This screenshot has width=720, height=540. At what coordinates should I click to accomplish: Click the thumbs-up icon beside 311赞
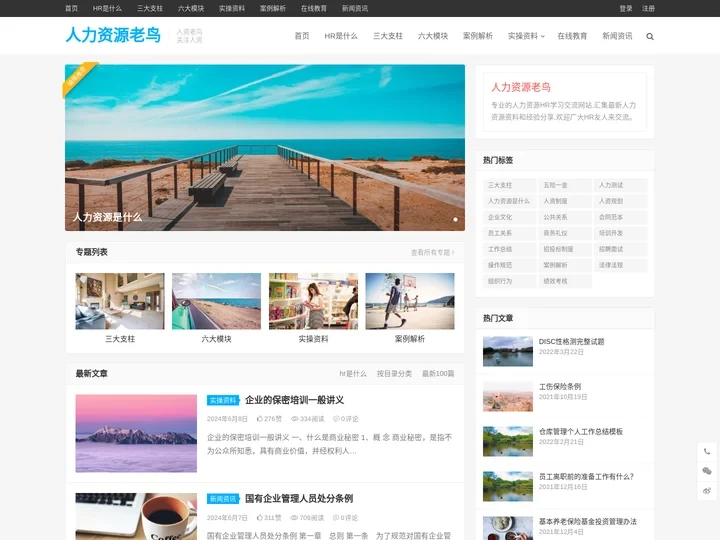click(x=259, y=518)
